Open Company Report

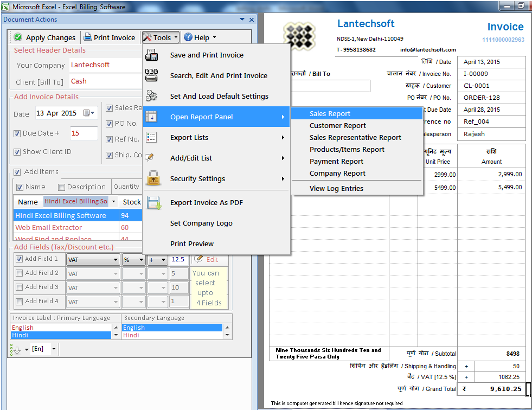356,173
